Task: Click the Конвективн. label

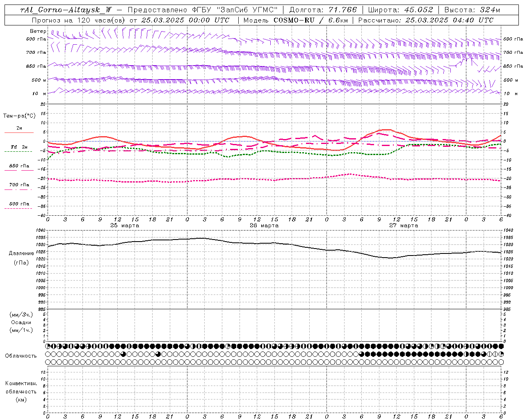Action: click(21, 383)
